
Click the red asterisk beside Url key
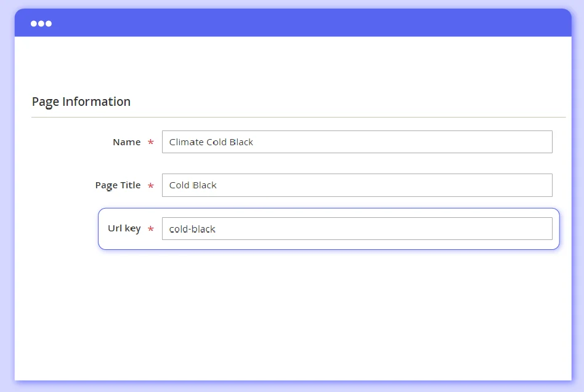(150, 230)
